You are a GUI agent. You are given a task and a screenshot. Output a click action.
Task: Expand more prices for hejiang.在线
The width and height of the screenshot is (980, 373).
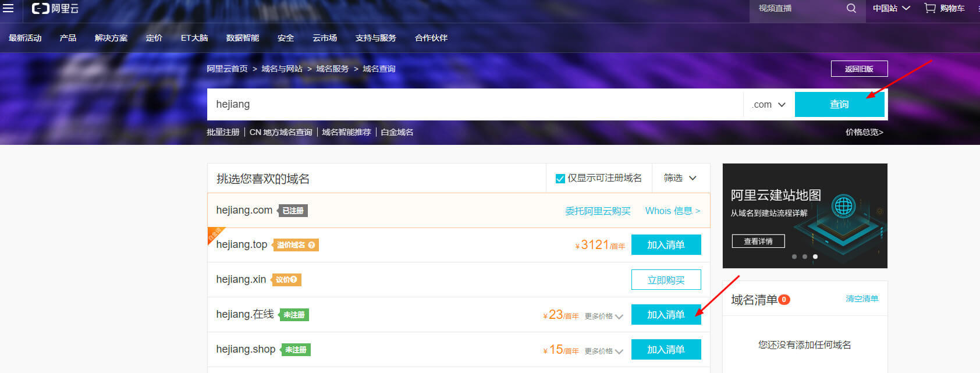pyautogui.click(x=603, y=316)
